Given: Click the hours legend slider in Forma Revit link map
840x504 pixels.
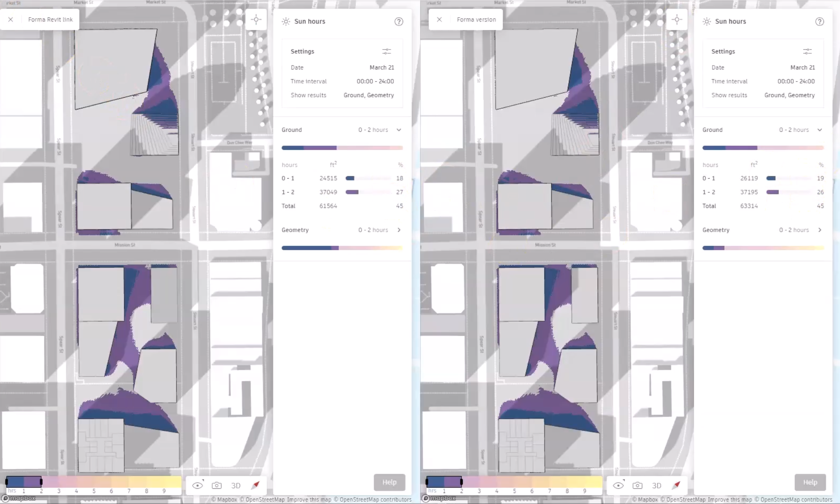Looking at the screenshot, I should point(94,482).
